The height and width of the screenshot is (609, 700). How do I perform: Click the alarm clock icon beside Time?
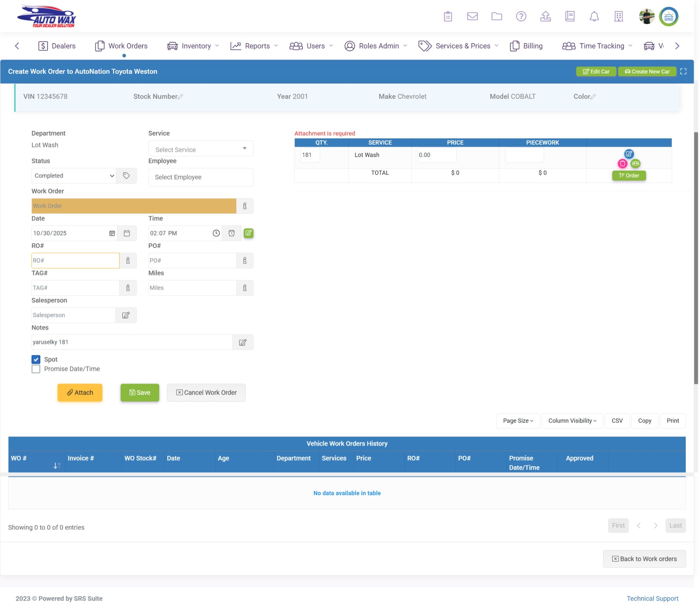232,233
